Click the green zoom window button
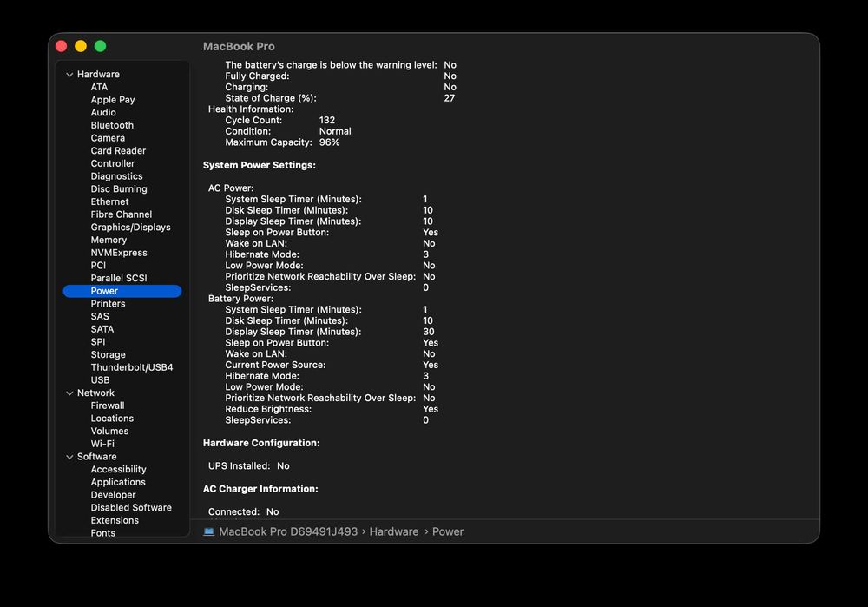868x607 pixels. (x=100, y=46)
